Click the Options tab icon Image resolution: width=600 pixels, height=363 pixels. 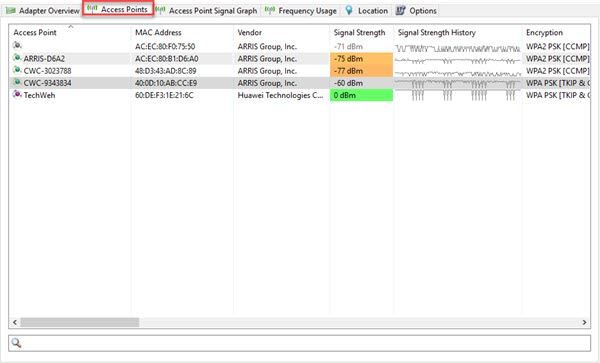coord(400,10)
